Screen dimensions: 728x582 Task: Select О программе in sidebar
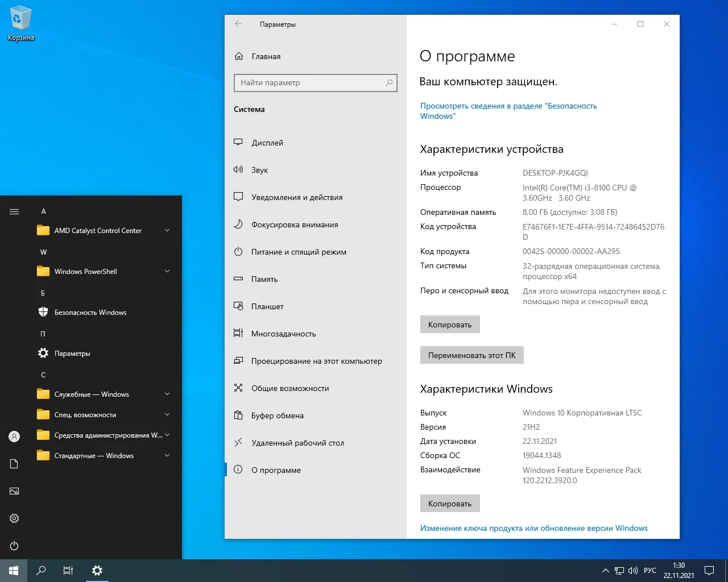(315, 470)
